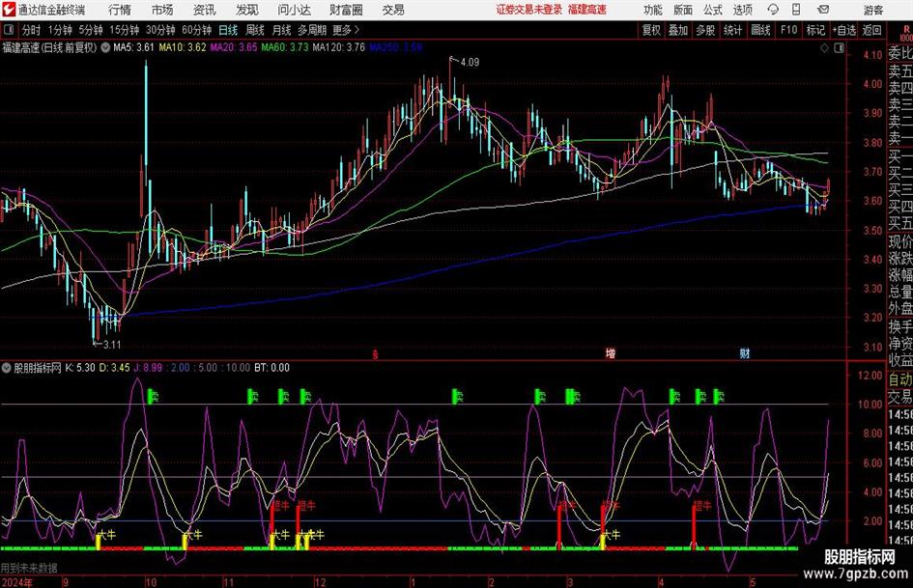Open the 财富圈 menu tab
The width and height of the screenshot is (913, 588).
tap(346, 10)
